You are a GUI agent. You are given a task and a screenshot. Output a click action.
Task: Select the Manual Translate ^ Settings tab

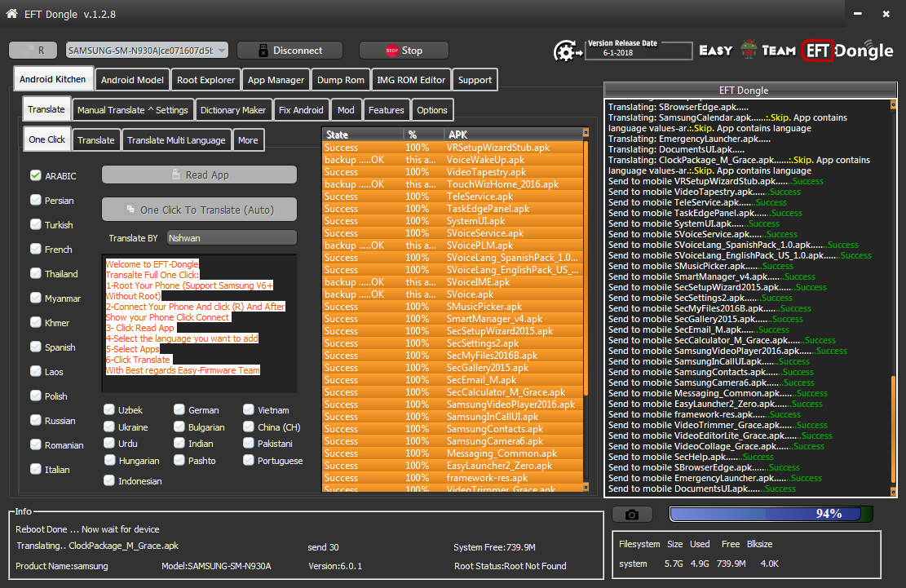132,110
